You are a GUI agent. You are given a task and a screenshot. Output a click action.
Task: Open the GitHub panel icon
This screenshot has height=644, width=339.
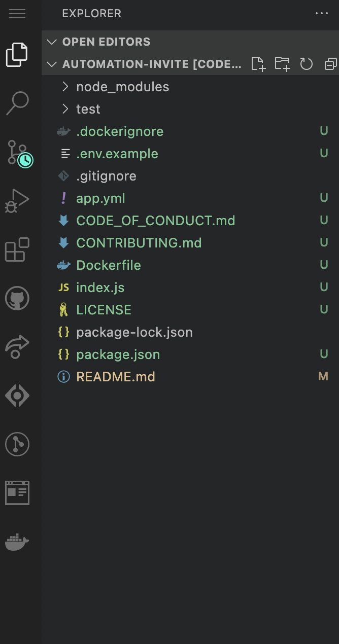pos(17,298)
